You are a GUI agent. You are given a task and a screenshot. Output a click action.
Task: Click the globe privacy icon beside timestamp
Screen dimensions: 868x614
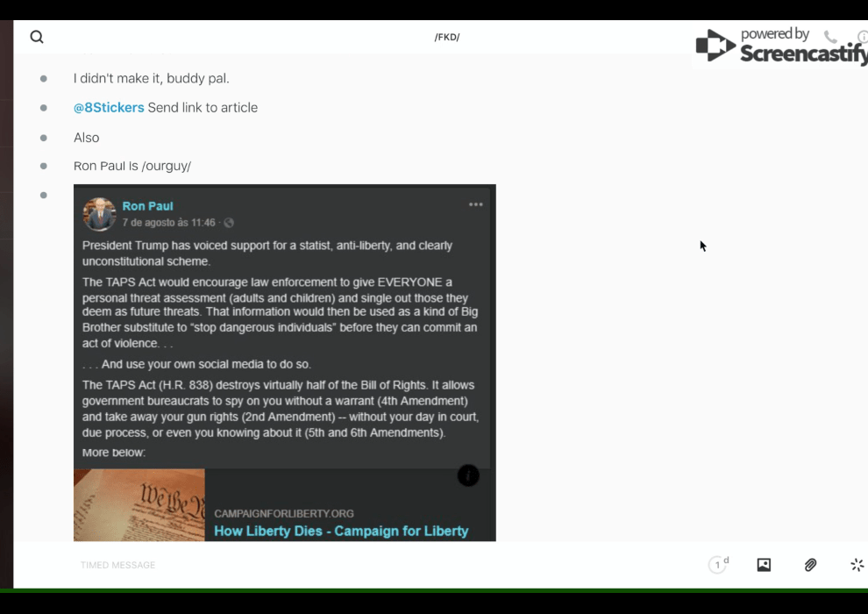click(229, 223)
